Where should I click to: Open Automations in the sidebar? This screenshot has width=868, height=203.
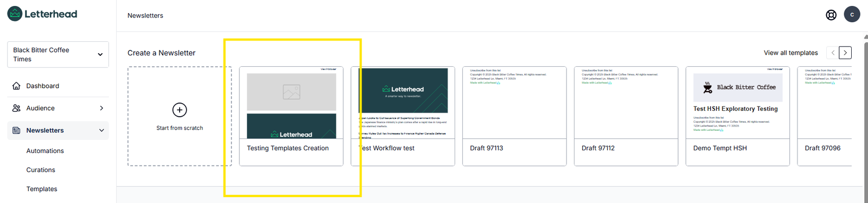(x=45, y=151)
